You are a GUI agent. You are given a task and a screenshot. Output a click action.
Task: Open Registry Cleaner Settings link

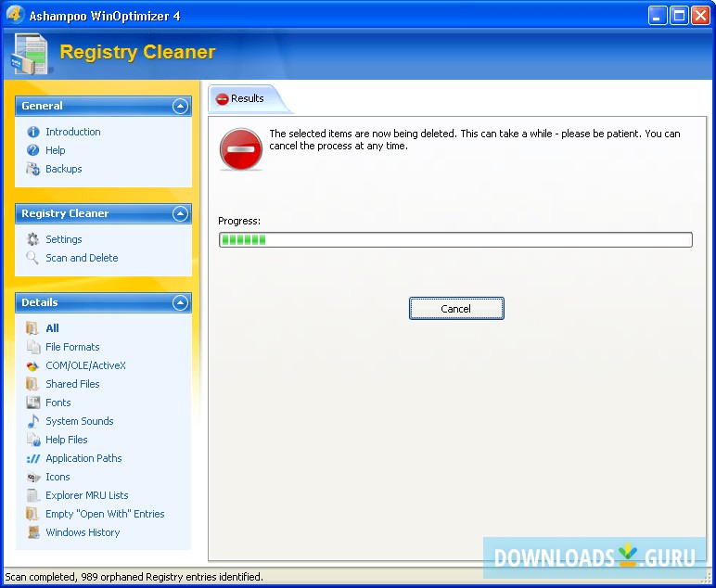pyautogui.click(x=64, y=239)
